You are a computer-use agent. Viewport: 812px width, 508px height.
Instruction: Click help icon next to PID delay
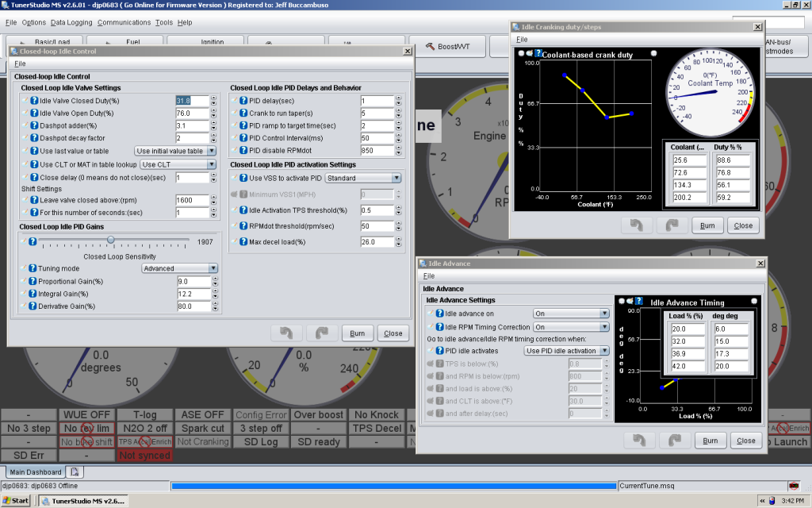click(243, 101)
